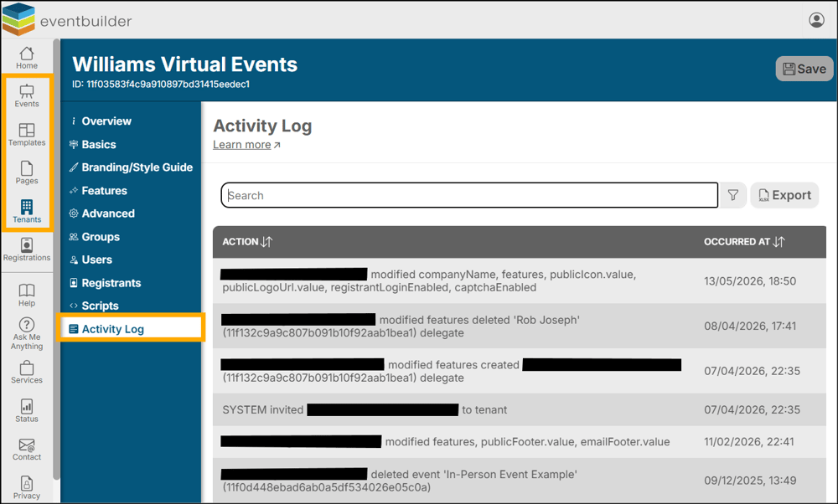
Task: Open the Home icon in the sidebar
Action: (26, 58)
